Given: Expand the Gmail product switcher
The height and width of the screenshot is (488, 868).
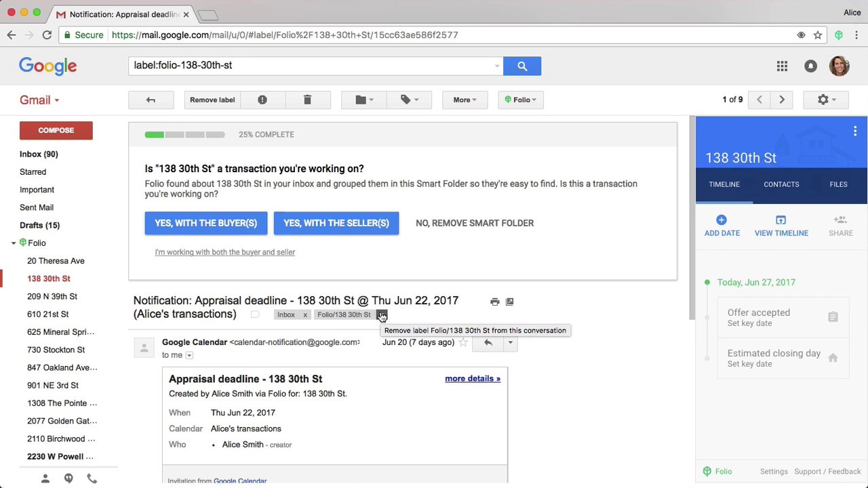Looking at the screenshot, I should pyautogui.click(x=39, y=100).
